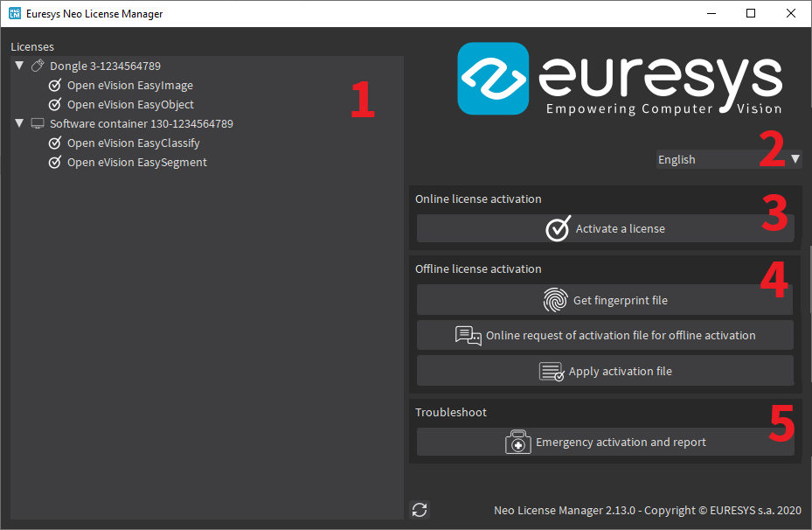Select Open eVision EasyObject in the license tree
This screenshot has height=530, width=812.
pos(131,104)
